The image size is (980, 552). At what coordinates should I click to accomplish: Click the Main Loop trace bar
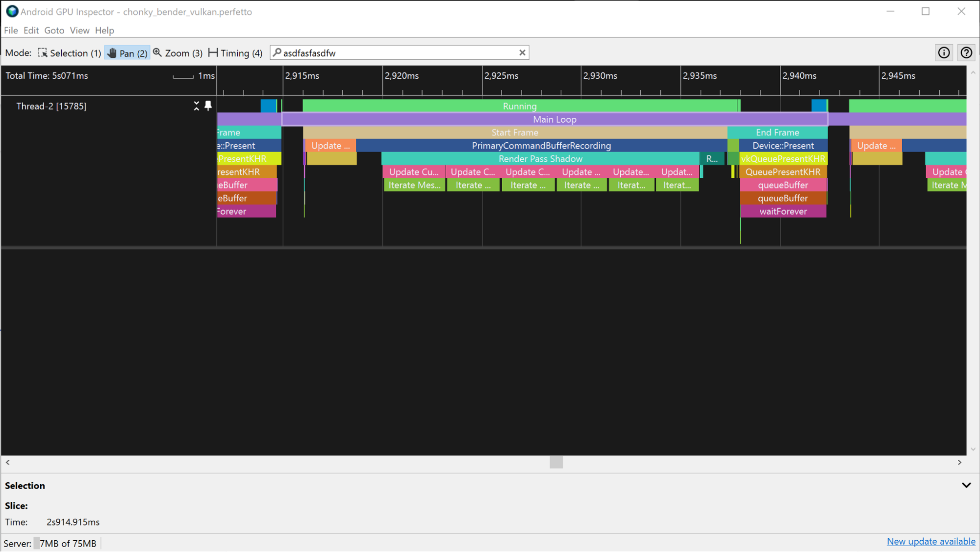click(x=554, y=119)
